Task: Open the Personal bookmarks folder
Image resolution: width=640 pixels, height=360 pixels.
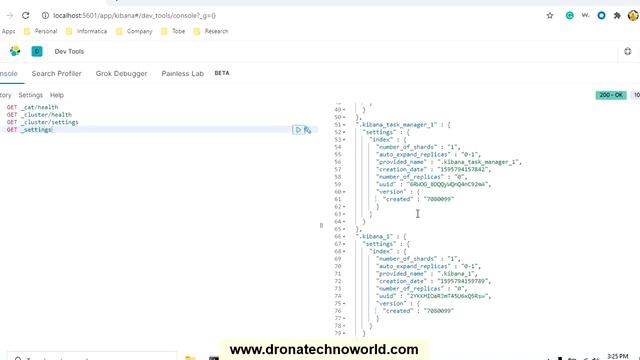Action: point(40,31)
